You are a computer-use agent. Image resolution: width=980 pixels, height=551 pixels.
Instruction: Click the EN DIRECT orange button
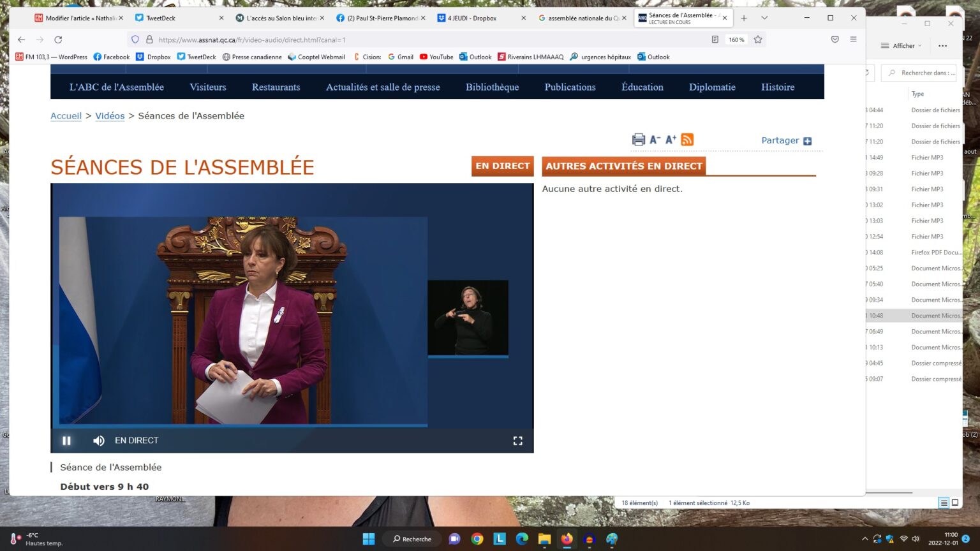pyautogui.click(x=503, y=166)
